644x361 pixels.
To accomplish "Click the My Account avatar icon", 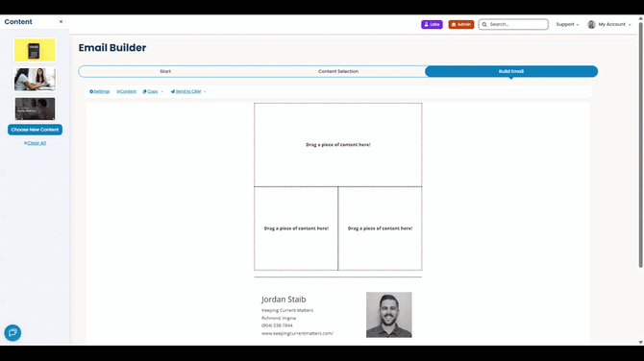I will pyautogui.click(x=591, y=25).
